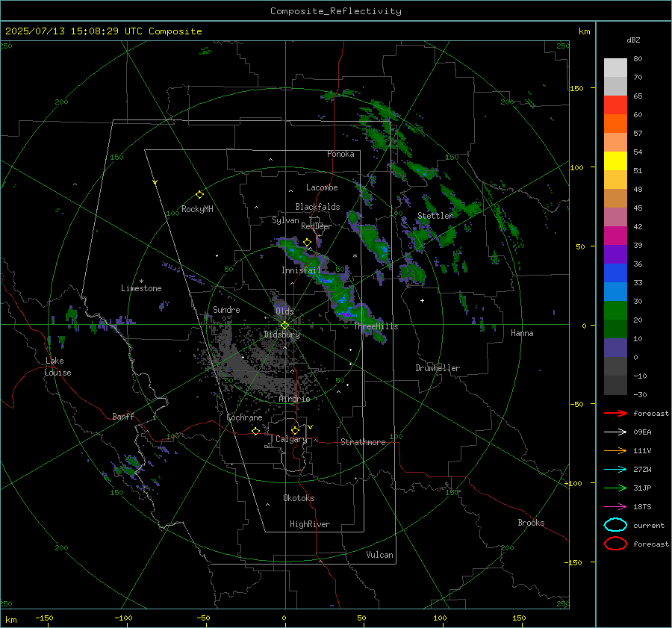
Task: Click the Innisfail town label
Action: point(302,270)
